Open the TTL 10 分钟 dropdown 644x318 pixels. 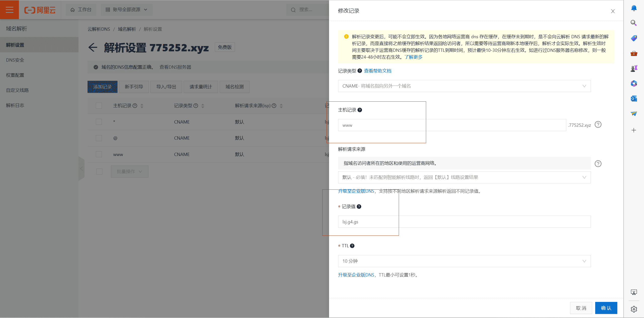[464, 261]
